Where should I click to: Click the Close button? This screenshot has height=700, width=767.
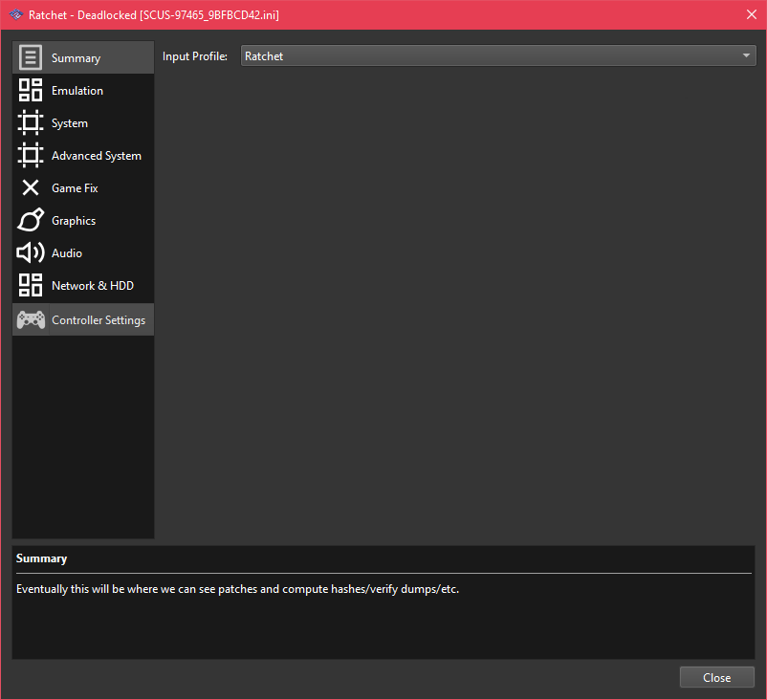(x=716, y=676)
